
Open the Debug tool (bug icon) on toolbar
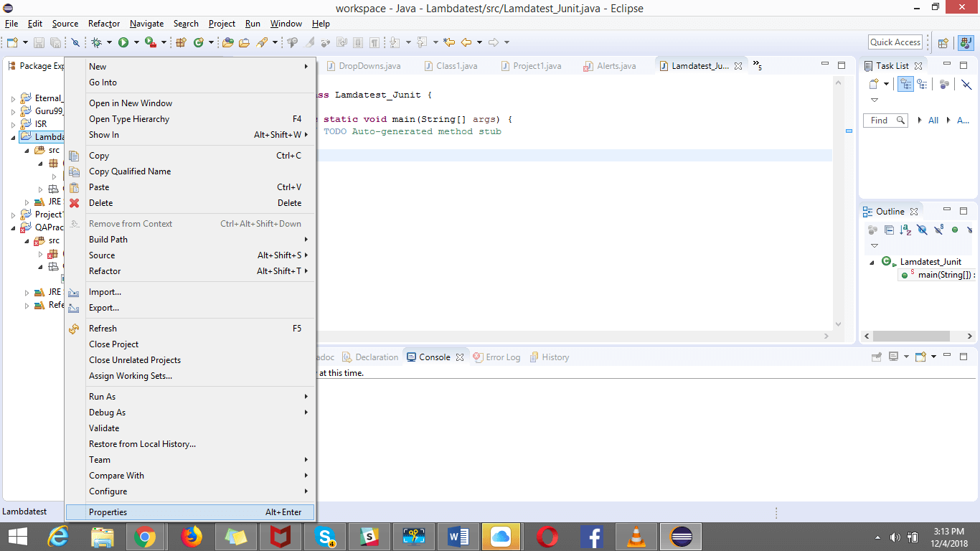[x=96, y=42]
